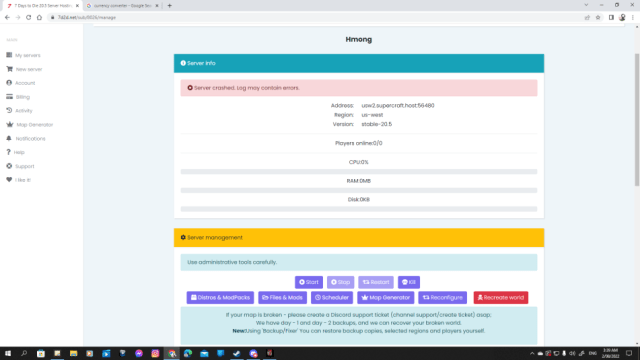The image size is (640, 360).
Task: Open the Activity history page
Action: pos(19,111)
